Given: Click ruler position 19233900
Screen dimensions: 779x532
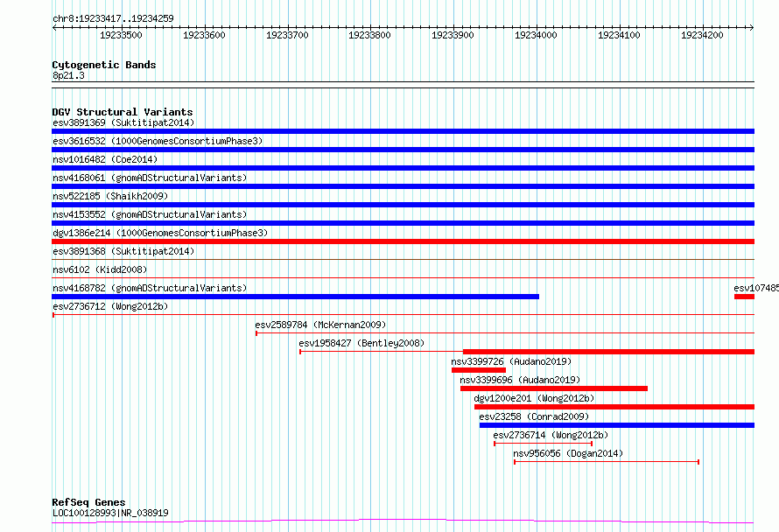Looking at the screenshot, I should click(453, 35).
